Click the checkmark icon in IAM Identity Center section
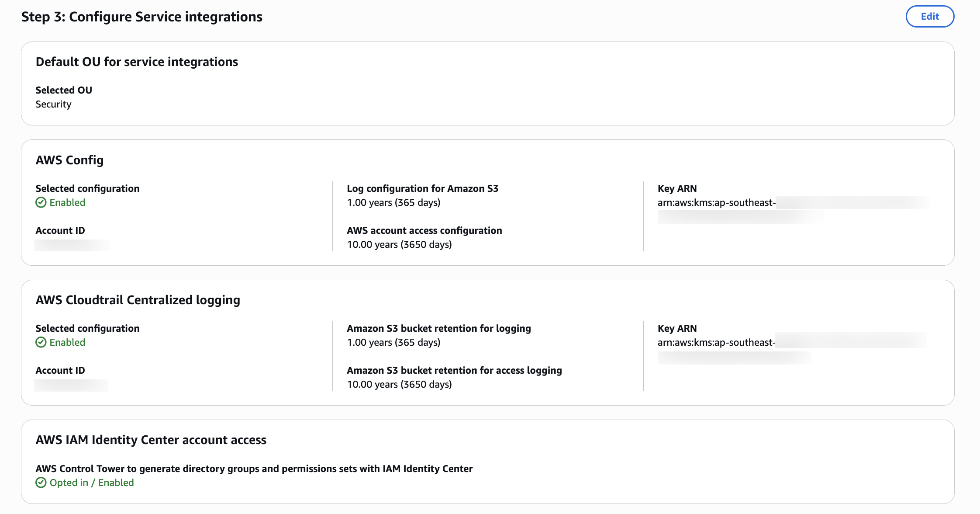980x514 pixels. pyautogui.click(x=41, y=483)
